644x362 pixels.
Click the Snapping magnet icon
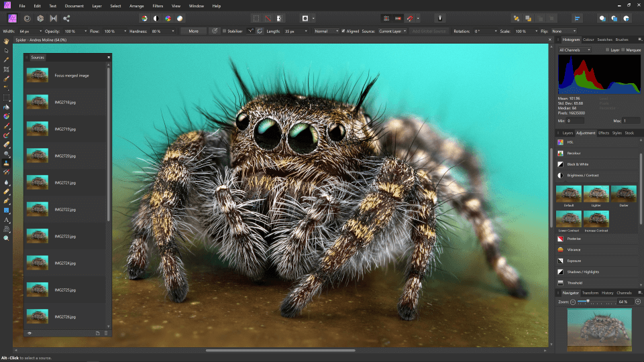coord(410,19)
